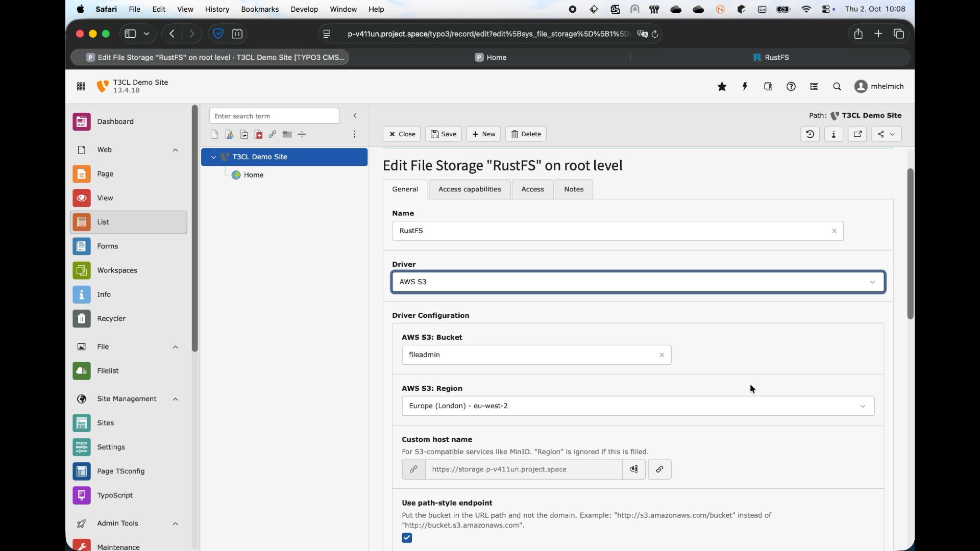Open the Driver dropdown showing AWS S3
Image resolution: width=980 pixels, height=551 pixels.
(x=638, y=282)
